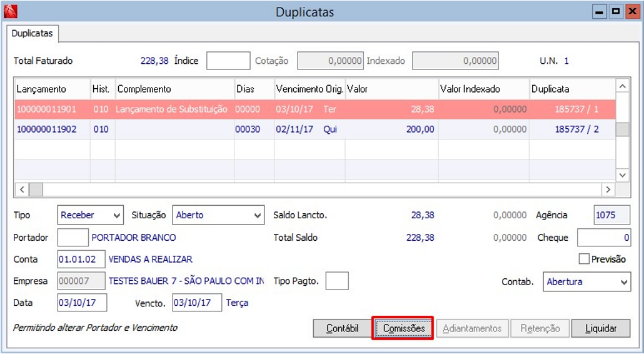Click the Total Faturado value 228,38

[x=154, y=61]
